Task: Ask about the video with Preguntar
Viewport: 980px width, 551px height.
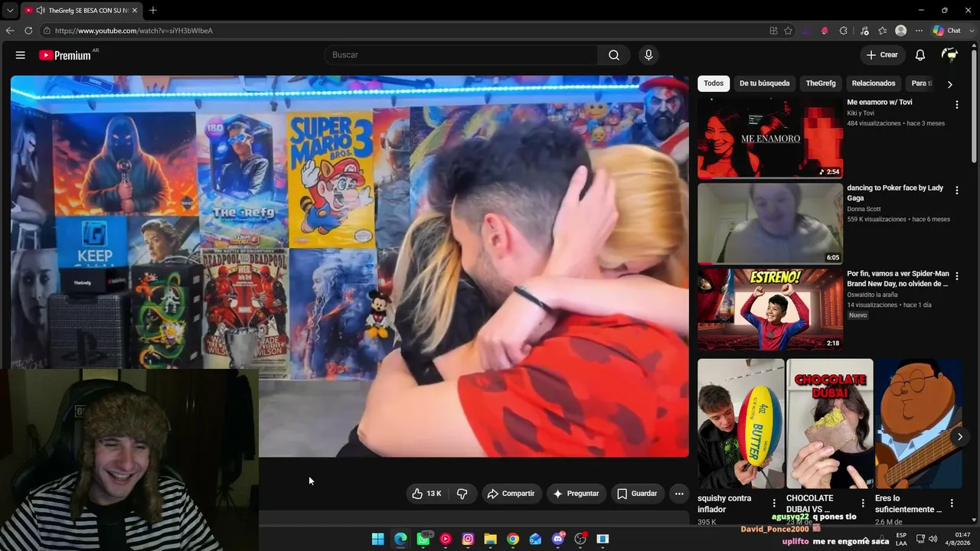Action: [577, 494]
